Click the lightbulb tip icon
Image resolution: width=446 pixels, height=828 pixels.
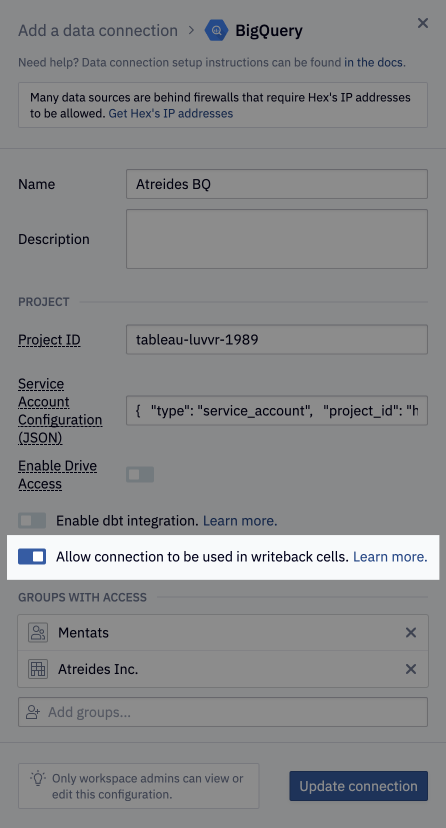point(38,778)
